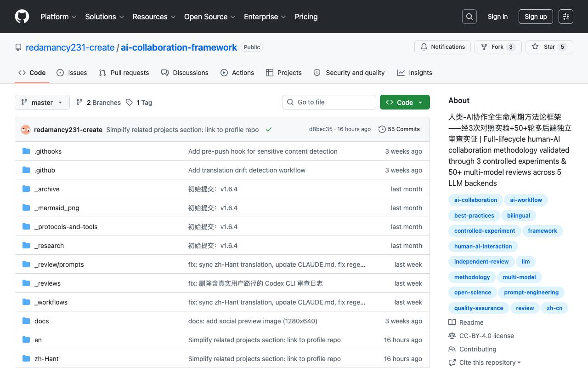Open the Insights tab
The height and width of the screenshot is (368, 588).
pos(415,73)
